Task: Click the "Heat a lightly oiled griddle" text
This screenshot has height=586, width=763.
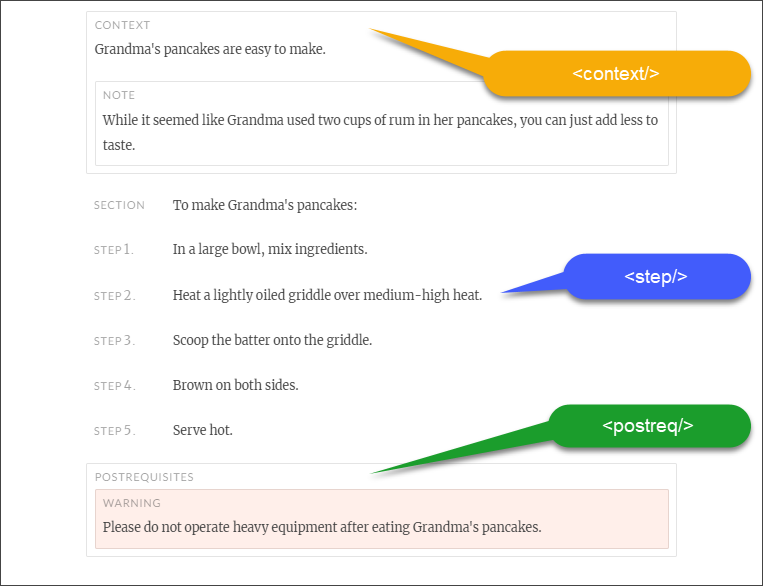Action: pyautogui.click(x=327, y=295)
